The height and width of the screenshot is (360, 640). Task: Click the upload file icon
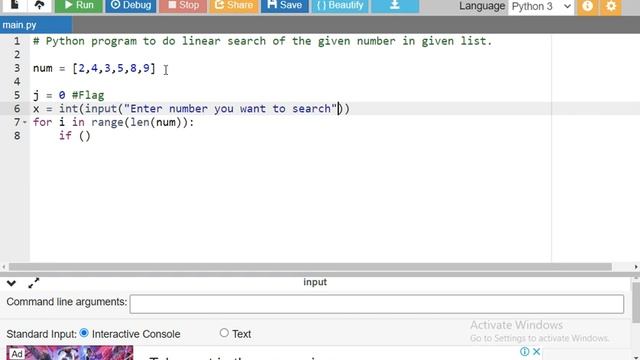[x=40, y=5]
